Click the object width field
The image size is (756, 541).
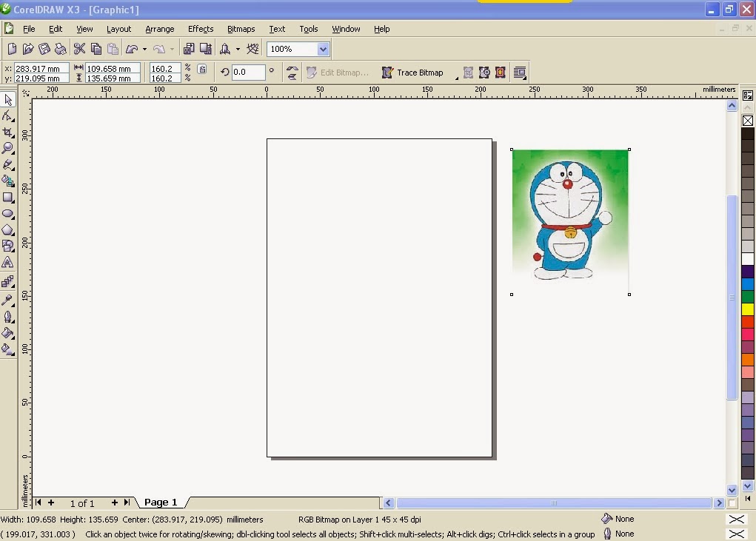pos(113,68)
